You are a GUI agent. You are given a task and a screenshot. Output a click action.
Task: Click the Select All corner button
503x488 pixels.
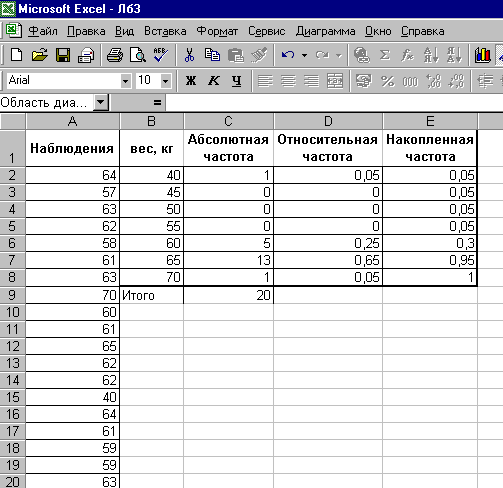point(12,121)
